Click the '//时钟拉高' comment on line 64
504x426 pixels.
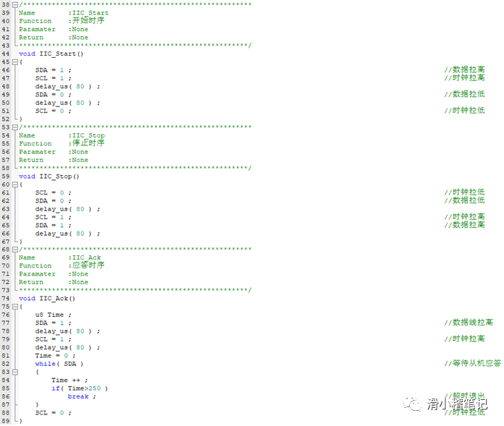464,217
